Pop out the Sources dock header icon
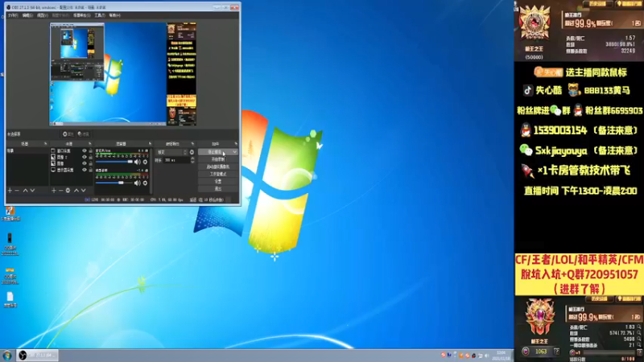The image size is (644, 362). (90, 144)
